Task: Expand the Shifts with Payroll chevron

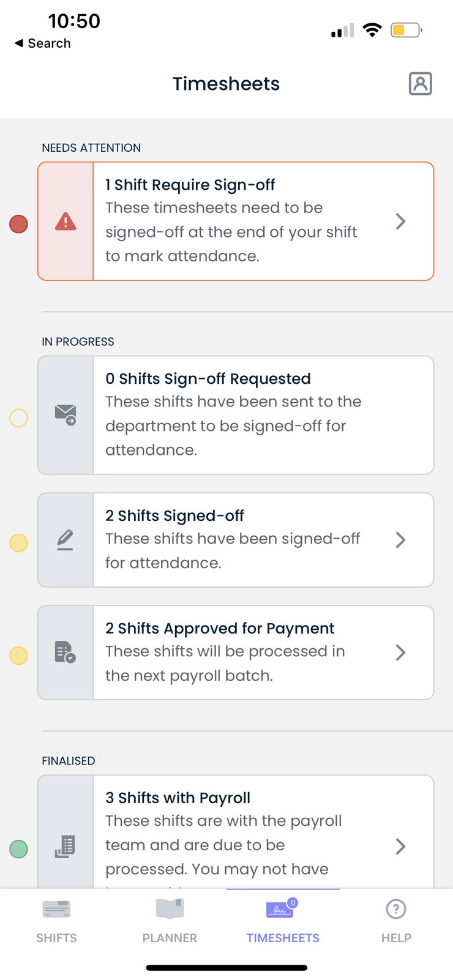Action: [400, 847]
